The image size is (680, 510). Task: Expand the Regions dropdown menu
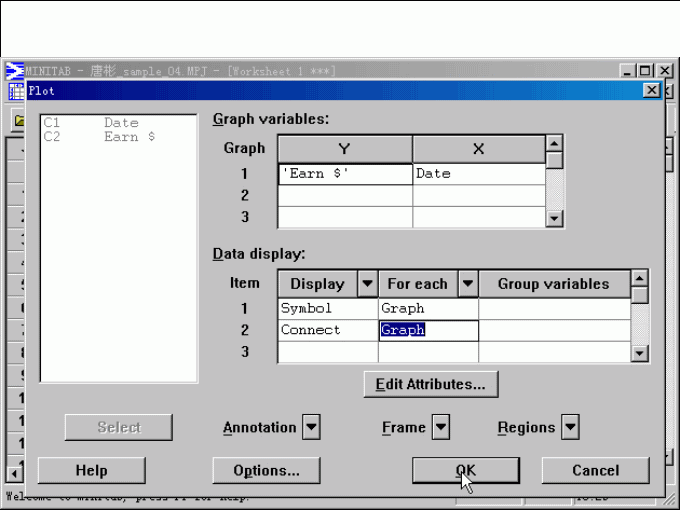570,428
